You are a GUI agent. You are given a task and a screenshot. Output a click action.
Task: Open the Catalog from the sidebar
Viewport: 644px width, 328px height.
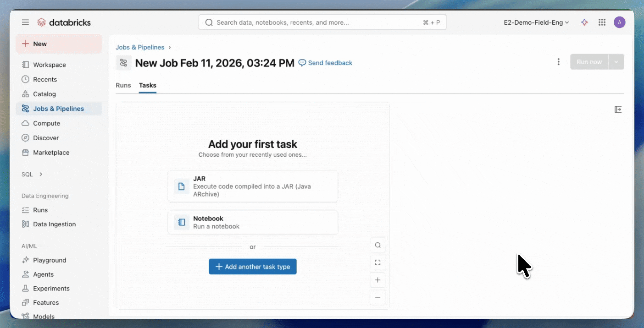point(44,94)
